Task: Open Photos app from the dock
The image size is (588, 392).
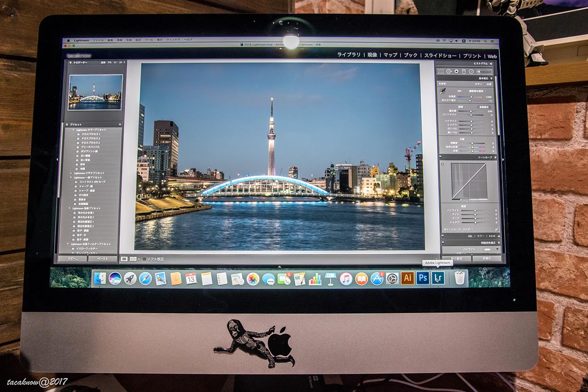Action: click(x=253, y=279)
